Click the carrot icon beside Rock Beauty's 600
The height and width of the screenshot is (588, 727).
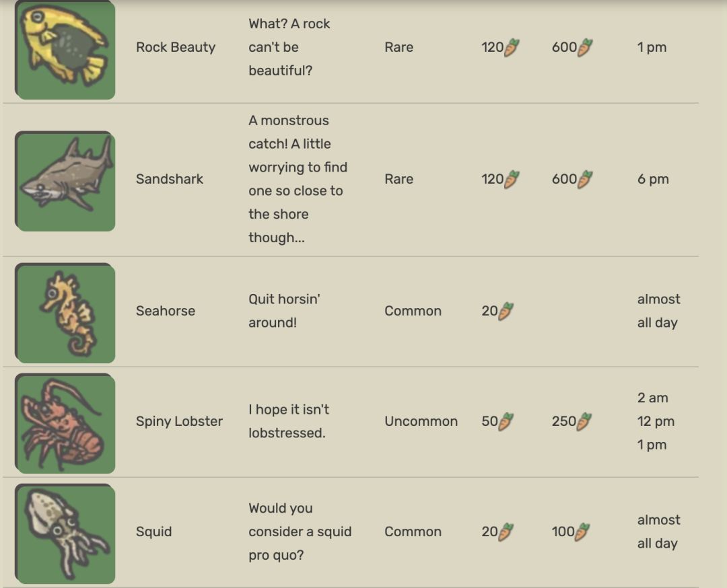click(x=585, y=47)
